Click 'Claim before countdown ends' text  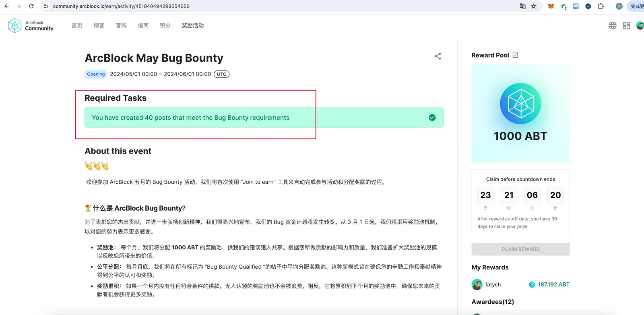[520, 179]
